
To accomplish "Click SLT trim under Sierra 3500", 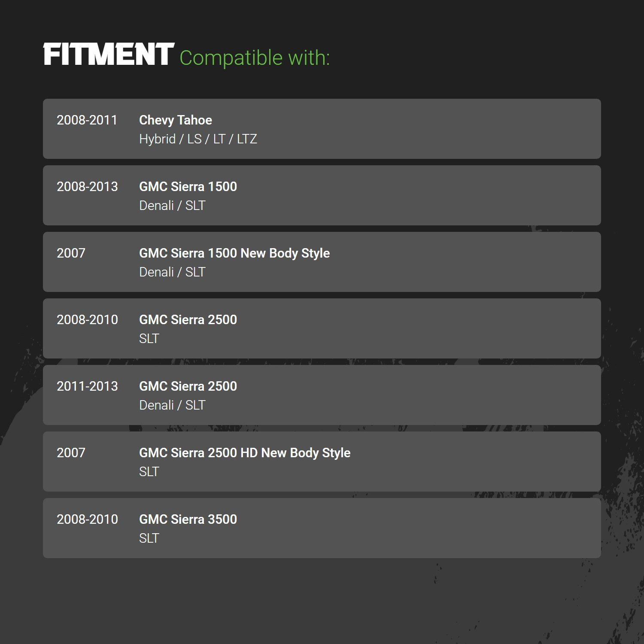I will click(x=149, y=538).
